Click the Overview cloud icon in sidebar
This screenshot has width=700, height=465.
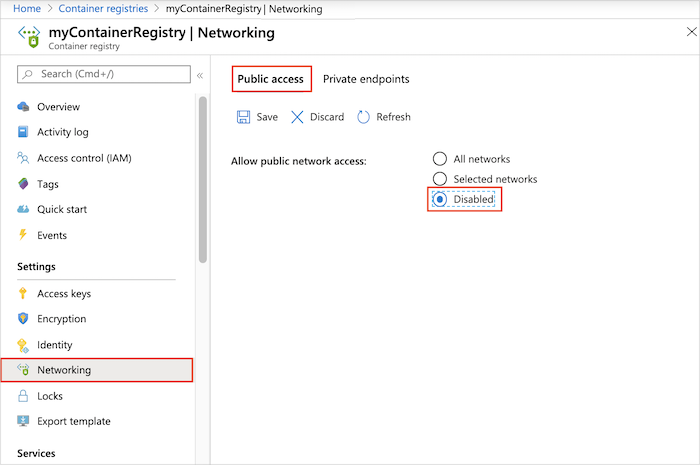pos(24,107)
